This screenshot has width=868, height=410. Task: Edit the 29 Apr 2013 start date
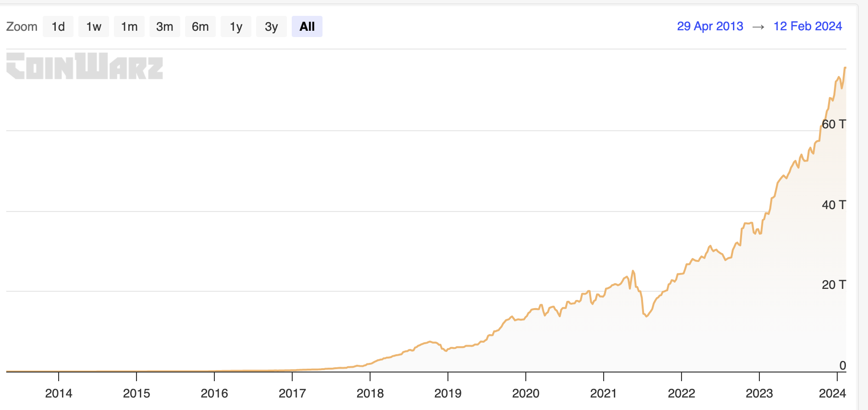coord(710,26)
